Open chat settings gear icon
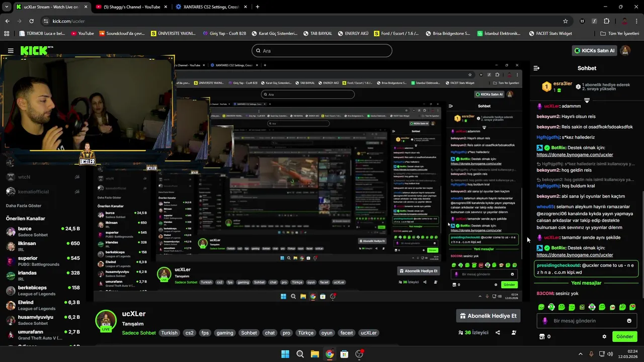Viewport: 644px width, 362px height. 604,336
